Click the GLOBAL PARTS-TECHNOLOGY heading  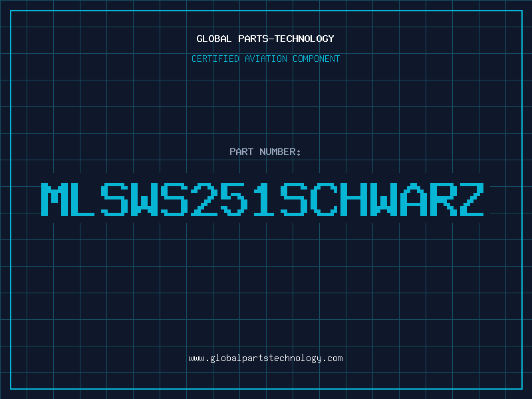(x=265, y=39)
